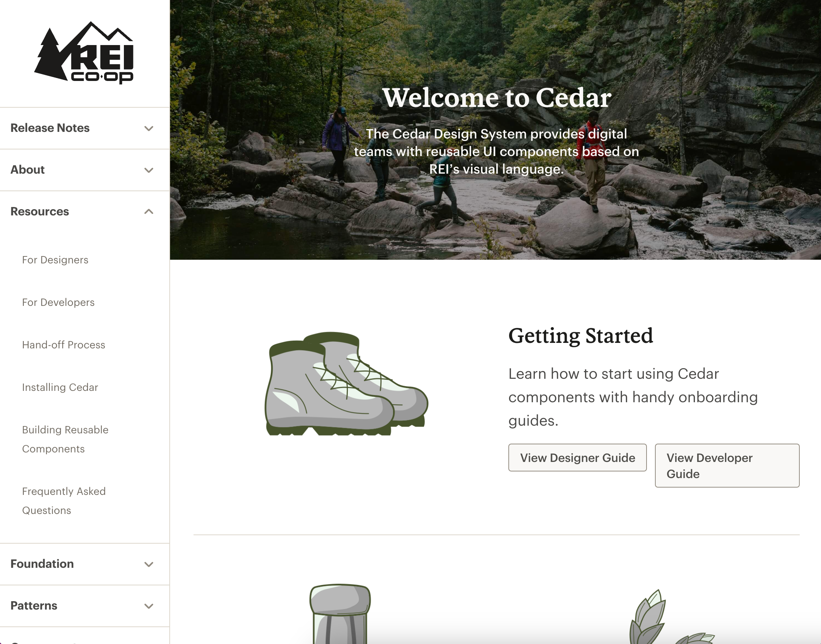Expand the Foundation chevron arrow
The image size is (821, 644).
(x=149, y=565)
